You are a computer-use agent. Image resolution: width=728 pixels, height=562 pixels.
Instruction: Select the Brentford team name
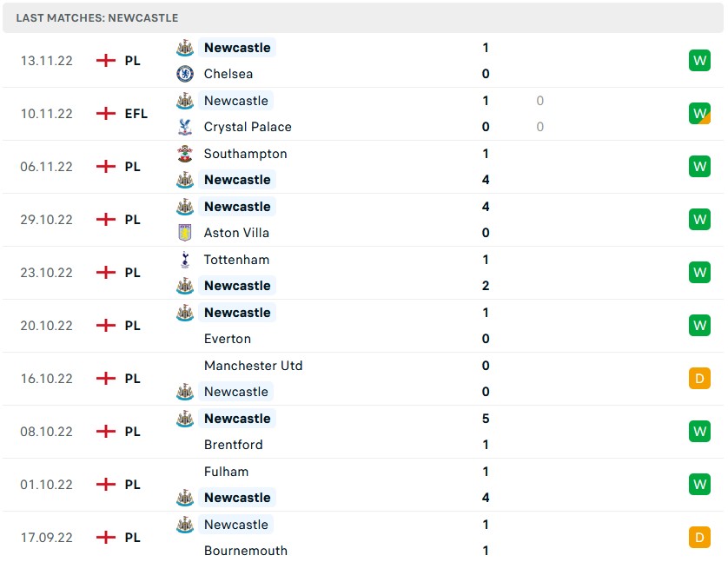tap(233, 445)
